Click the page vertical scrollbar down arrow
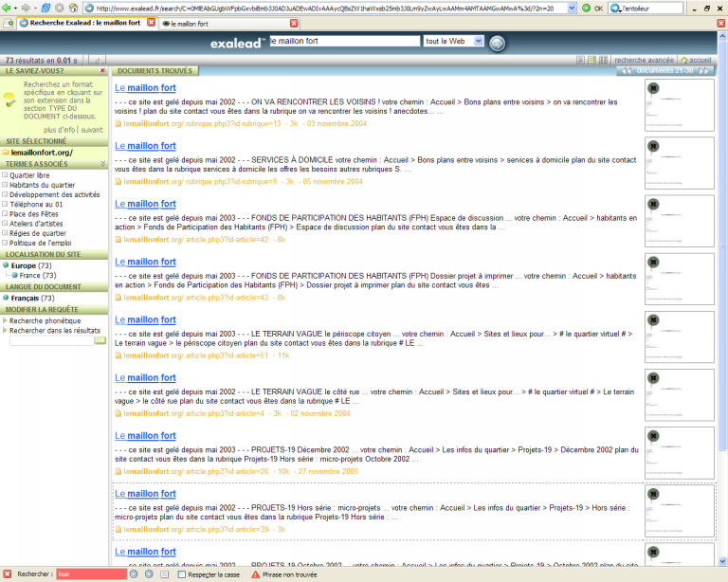Viewport: 728px width, 582px height. (x=722, y=560)
